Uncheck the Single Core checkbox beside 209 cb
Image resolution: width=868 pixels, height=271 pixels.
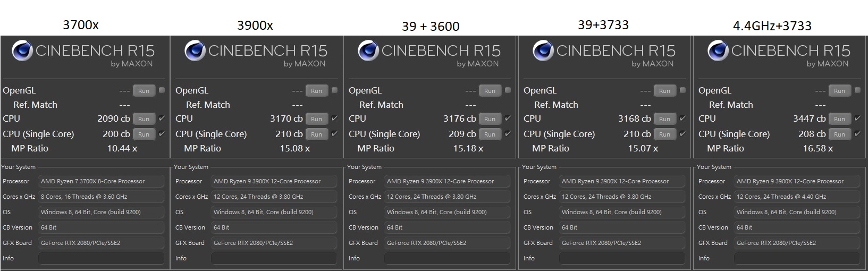click(x=508, y=134)
